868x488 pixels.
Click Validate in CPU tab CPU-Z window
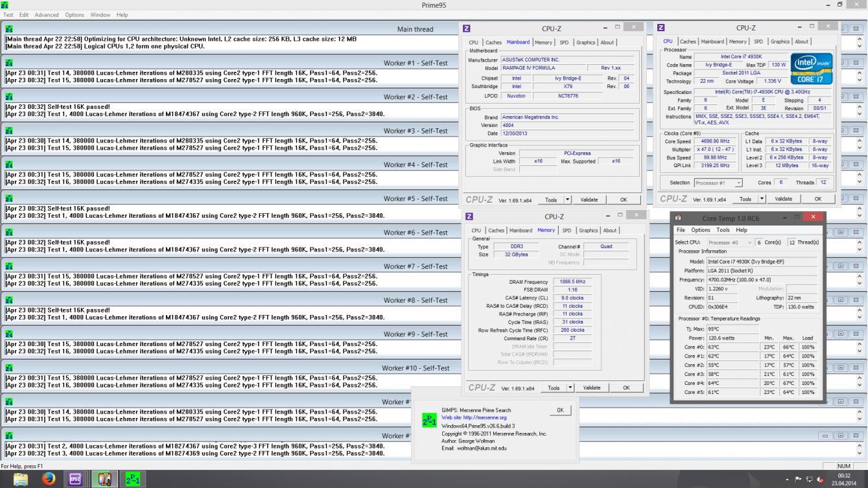[783, 199]
